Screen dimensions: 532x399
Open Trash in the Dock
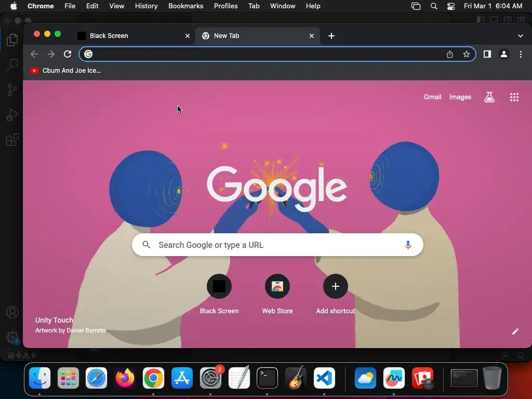pyautogui.click(x=493, y=378)
